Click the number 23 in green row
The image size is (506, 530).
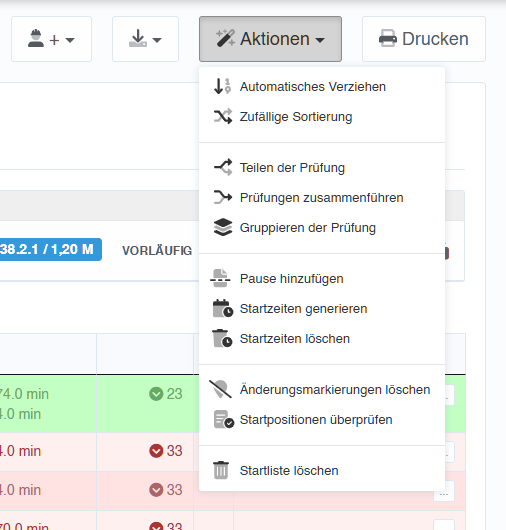pyautogui.click(x=174, y=394)
